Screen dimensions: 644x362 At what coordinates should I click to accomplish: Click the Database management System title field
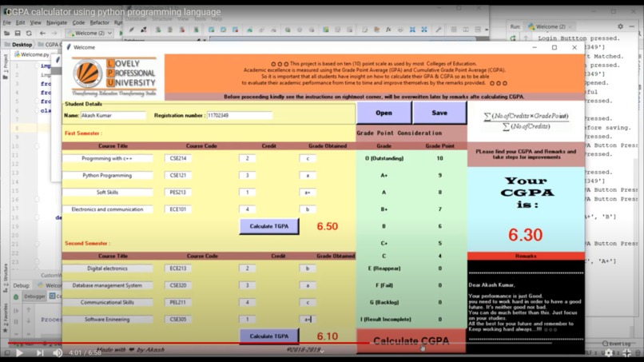pos(107,285)
